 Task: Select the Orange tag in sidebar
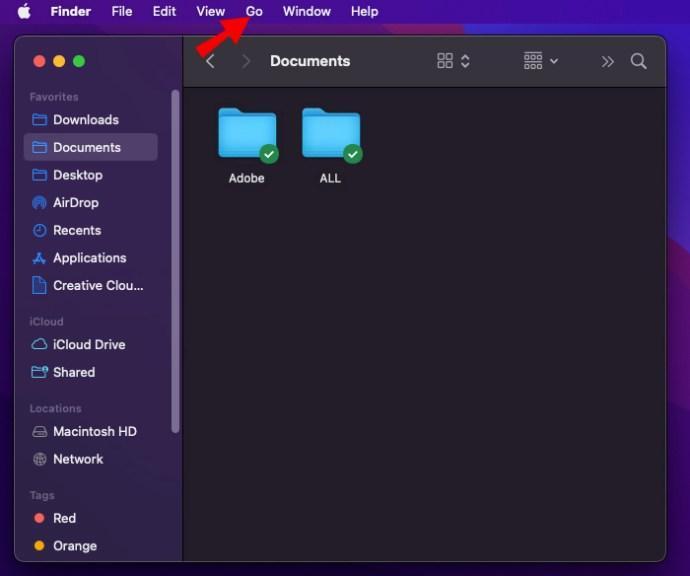(x=74, y=546)
